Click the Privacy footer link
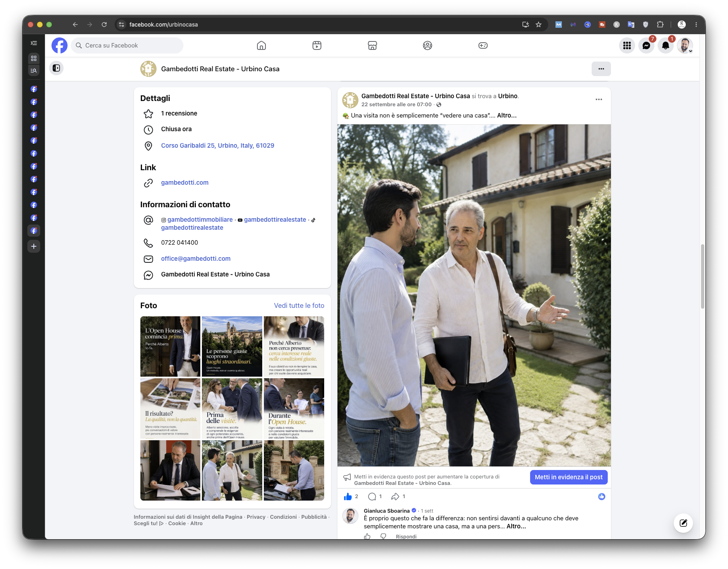 [256, 517]
